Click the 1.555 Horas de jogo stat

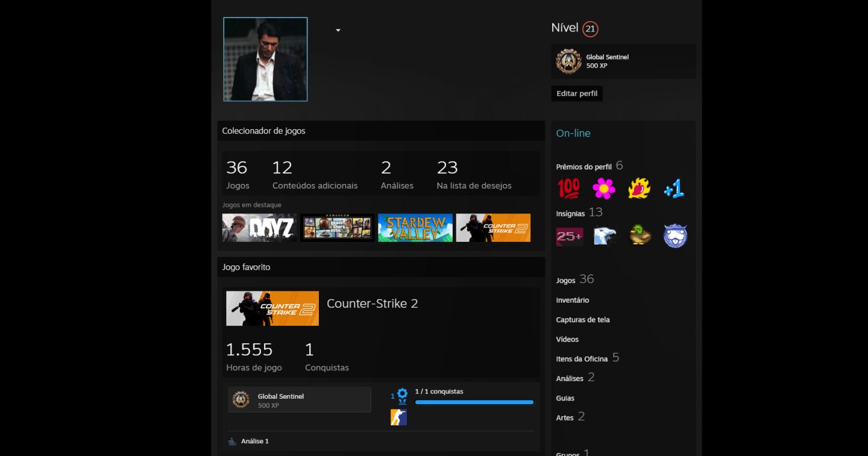coord(254,357)
